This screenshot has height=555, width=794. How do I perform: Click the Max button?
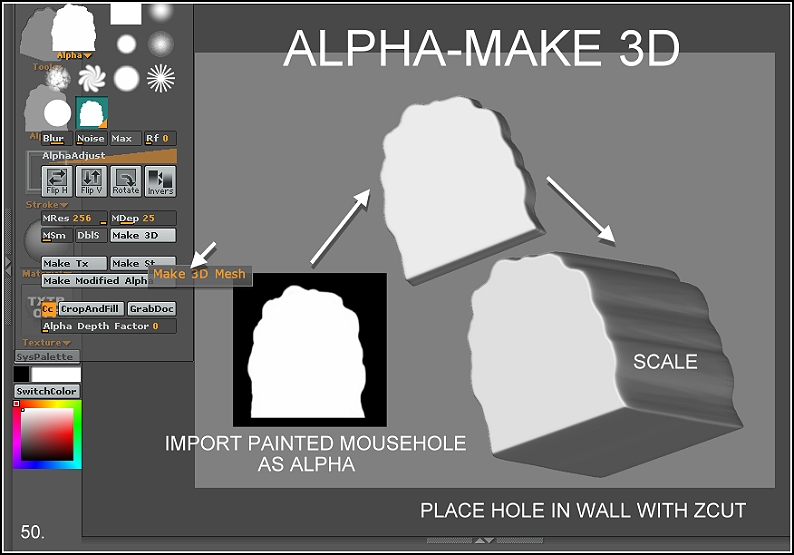point(126,139)
